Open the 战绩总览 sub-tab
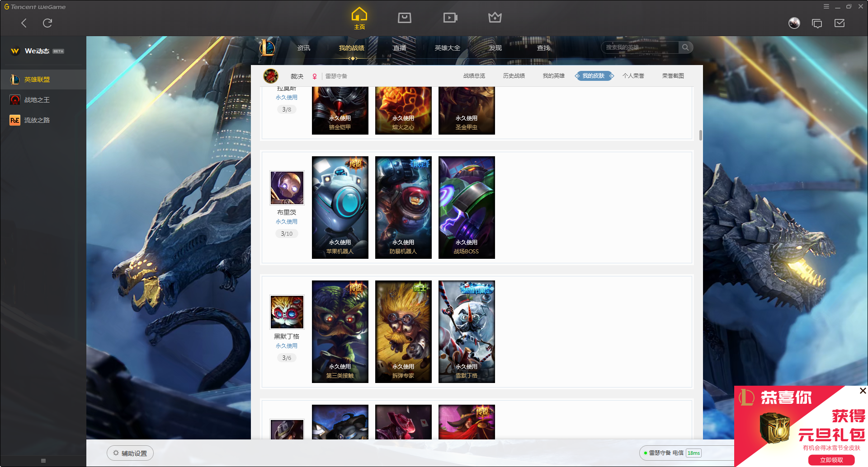This screenshot has width=868, height=467. (x=474, y=76)
